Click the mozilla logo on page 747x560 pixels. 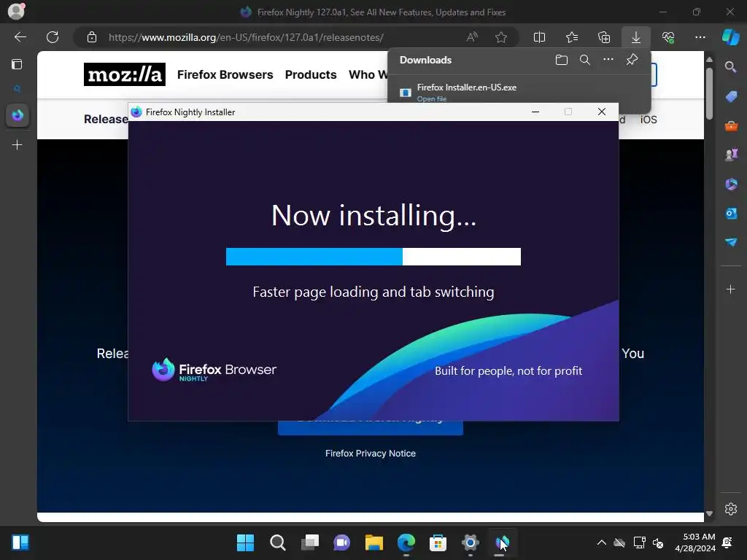coord(124,75)
